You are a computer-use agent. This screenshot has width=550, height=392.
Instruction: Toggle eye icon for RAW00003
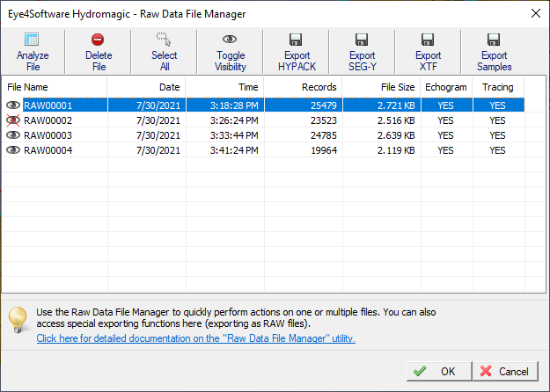pos(13,135)
